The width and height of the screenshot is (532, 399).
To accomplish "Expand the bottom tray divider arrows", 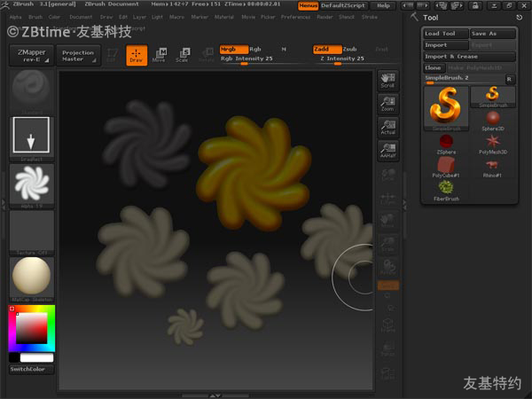I will [x=215, y=395].
